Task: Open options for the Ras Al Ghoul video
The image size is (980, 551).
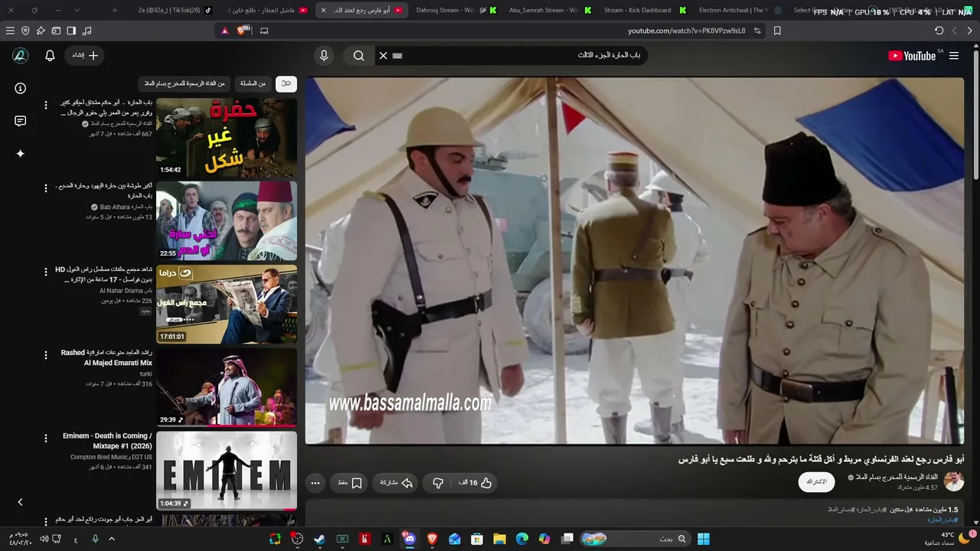Action: [45, 272]
